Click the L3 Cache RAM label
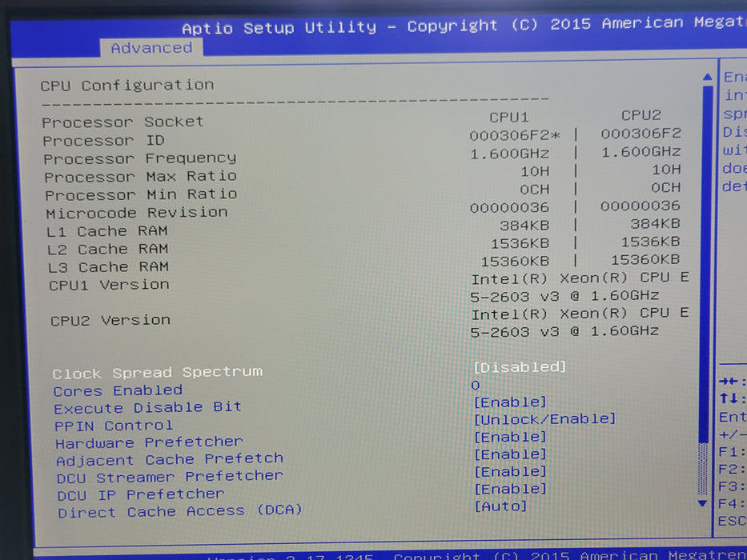 (x=109, y=267)
